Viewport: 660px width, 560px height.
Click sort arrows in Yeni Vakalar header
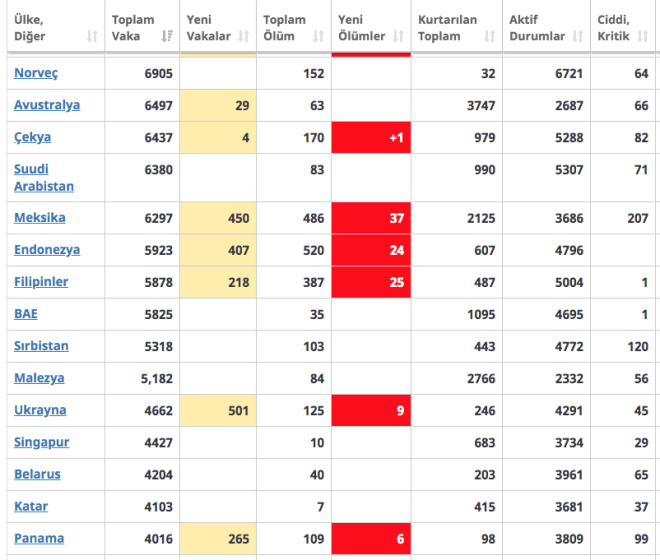point(243,37)
